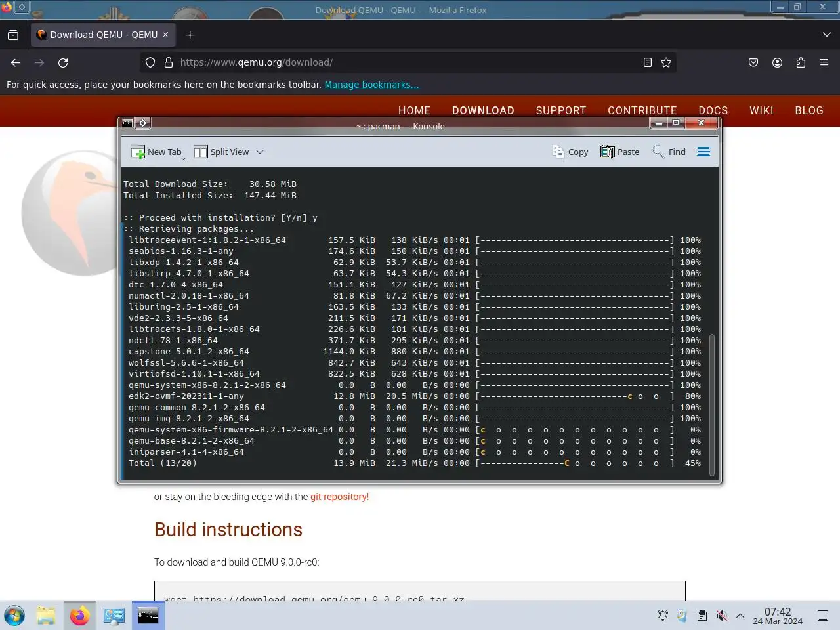This screenshot has width=840, height=630.
Task: Switch to Firefox in taskbar
Action: 80,616
